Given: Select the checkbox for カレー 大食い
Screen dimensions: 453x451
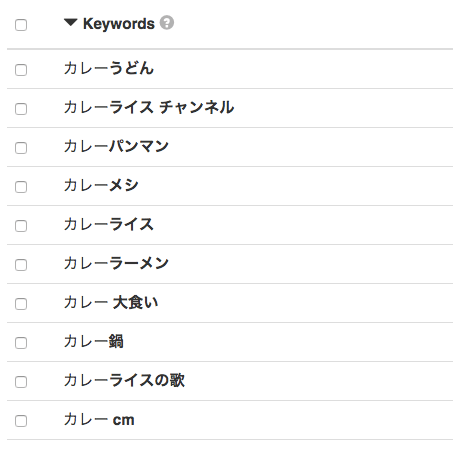Looking at the screenshot, I should (21, 304).
